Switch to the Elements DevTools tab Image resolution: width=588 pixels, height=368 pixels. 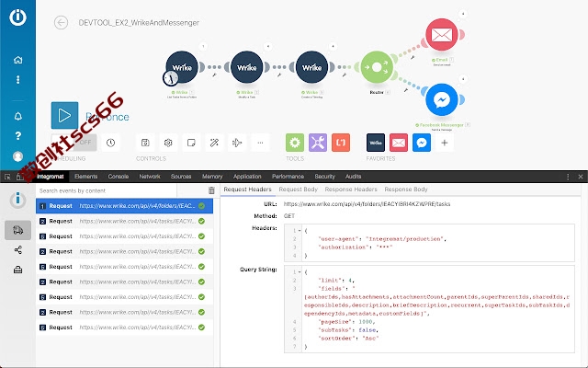click(x=85, y=177)
